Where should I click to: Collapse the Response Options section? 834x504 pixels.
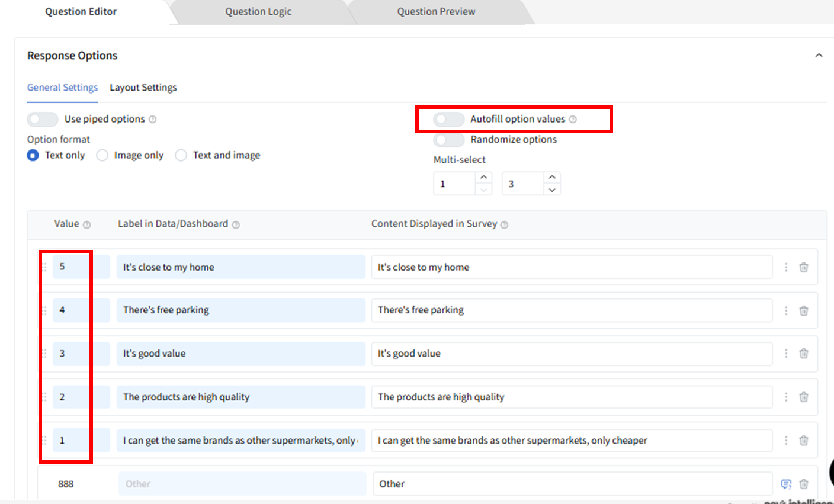pos(819,56)
